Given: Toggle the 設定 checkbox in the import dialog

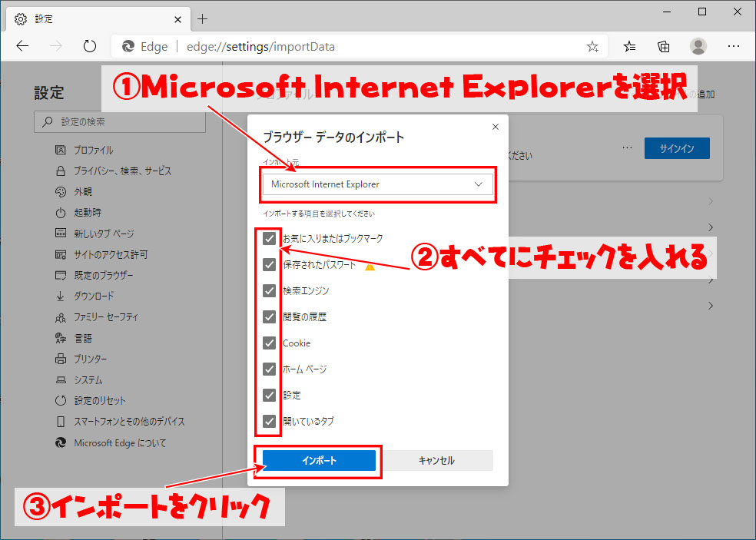Looking at the screenshot, I should click(x=269, y=395).
